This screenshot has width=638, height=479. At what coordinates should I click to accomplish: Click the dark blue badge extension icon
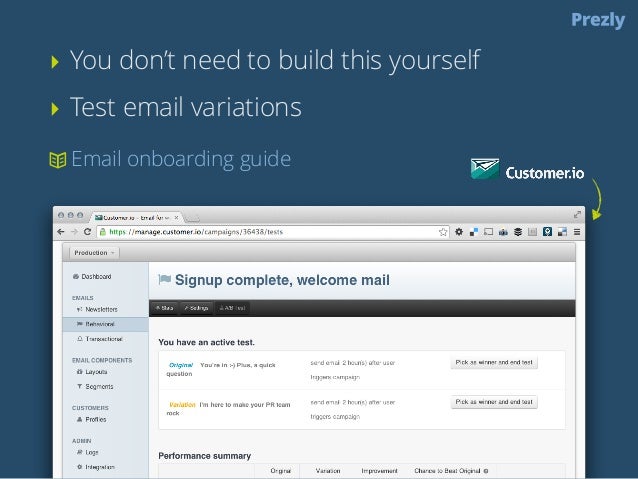[x=547, y=232]
